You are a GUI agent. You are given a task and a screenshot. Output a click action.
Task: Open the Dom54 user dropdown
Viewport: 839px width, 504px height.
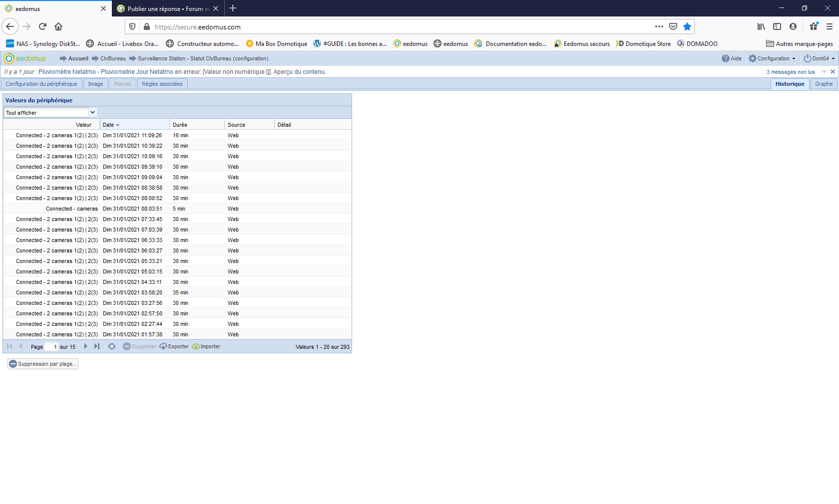coord(819,58)
